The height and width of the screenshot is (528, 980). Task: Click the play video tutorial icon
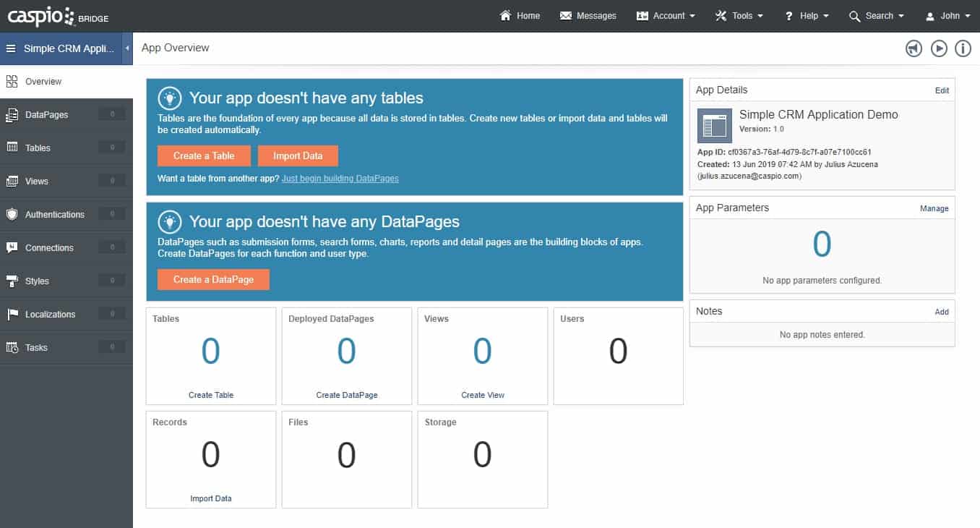click(938, 48)
